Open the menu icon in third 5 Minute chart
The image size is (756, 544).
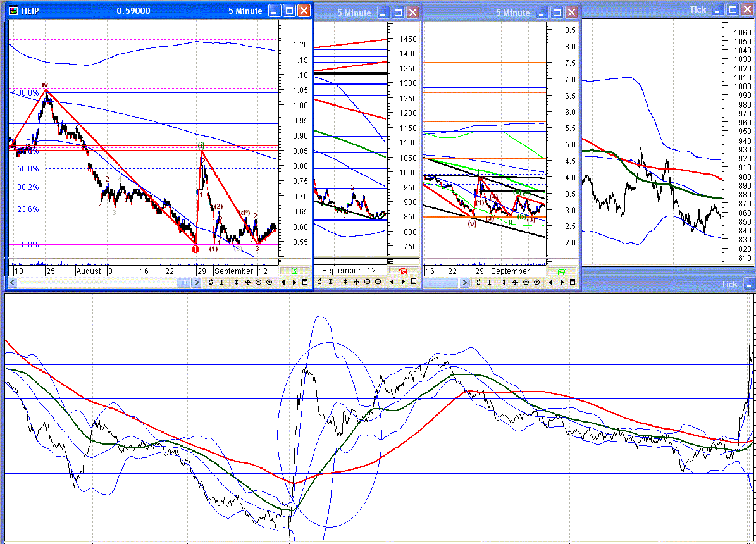[573, 282]
